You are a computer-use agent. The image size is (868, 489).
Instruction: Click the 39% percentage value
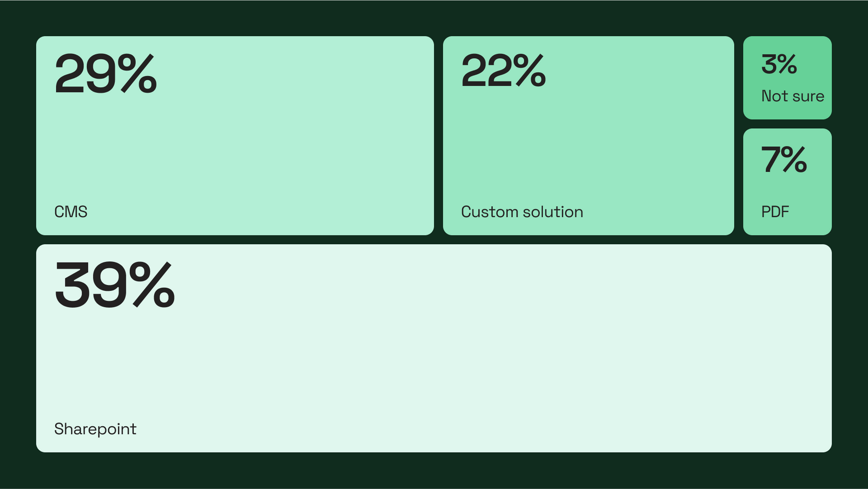115,284
